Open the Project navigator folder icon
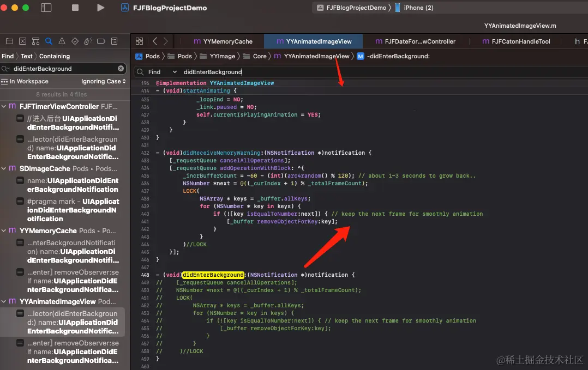 (10, 41)
